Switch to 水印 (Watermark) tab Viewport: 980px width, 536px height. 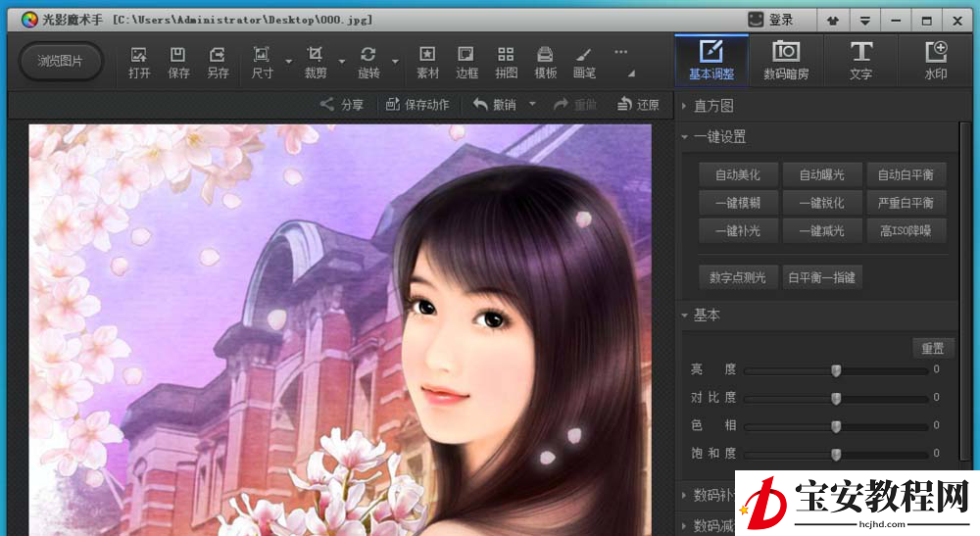click(x=936, y=60)
